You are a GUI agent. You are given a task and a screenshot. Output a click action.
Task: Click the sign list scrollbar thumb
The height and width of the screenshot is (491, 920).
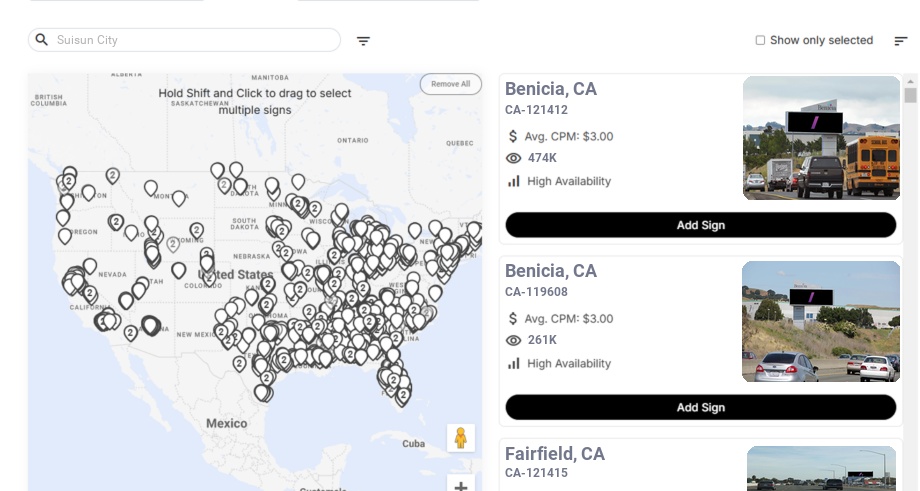point(910,95)
